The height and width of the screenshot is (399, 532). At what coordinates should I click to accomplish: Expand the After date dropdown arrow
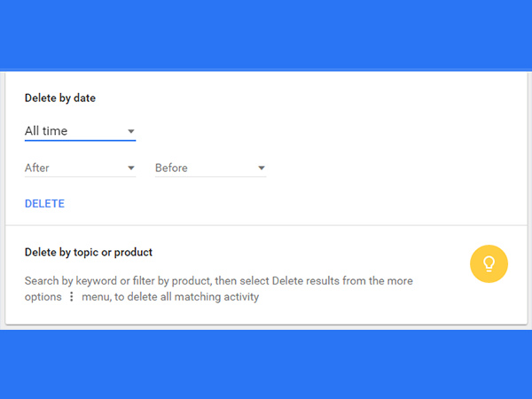point(130,168)
